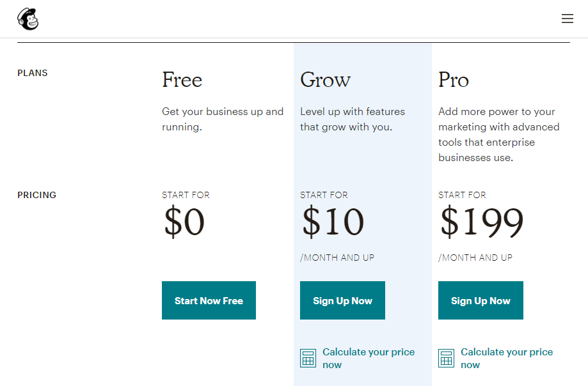Click the $199 price of Pro plan
The image size is (588, 386).
coord(482,222)
